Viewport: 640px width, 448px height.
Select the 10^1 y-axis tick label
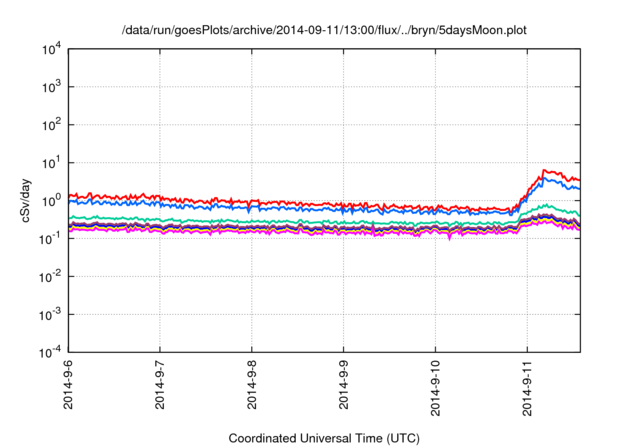48,163
